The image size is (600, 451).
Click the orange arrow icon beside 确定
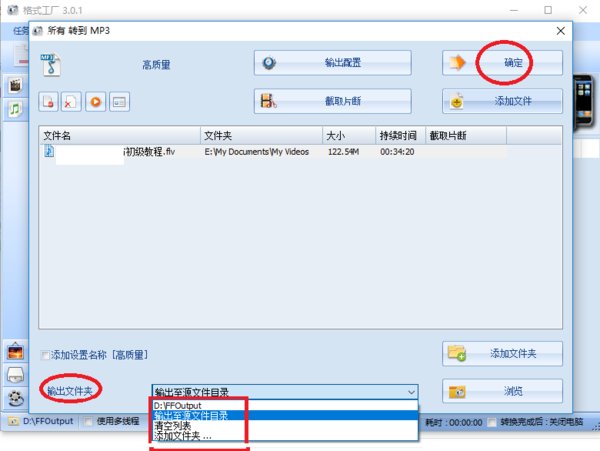pyautogui.click(x=457, y=62)
